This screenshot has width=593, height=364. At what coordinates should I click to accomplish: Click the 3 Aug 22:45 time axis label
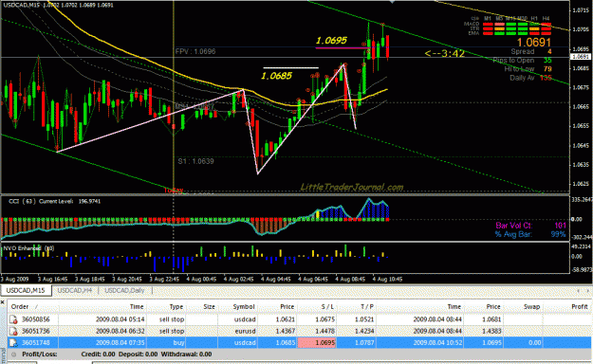[x=164, y=280]
